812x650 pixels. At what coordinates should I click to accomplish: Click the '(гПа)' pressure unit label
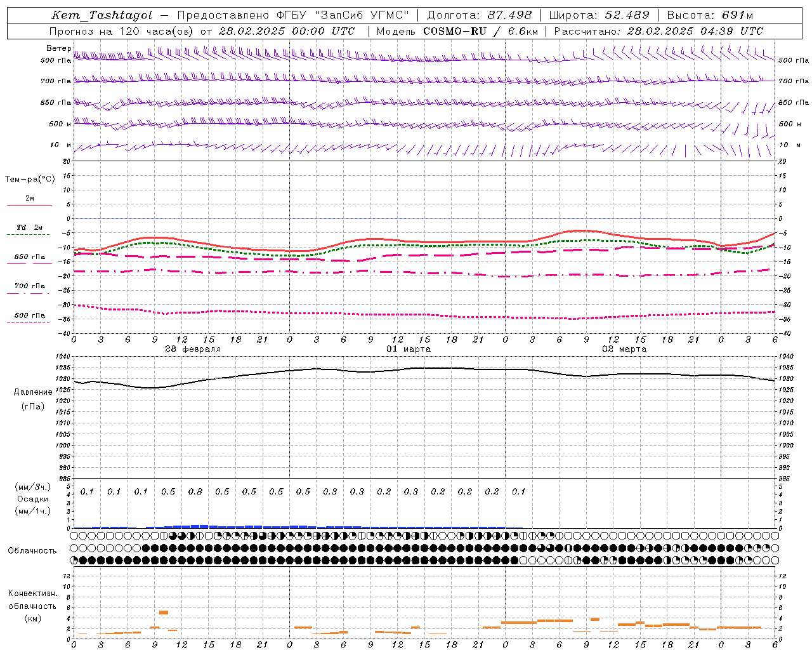click(x=33, y=406)
